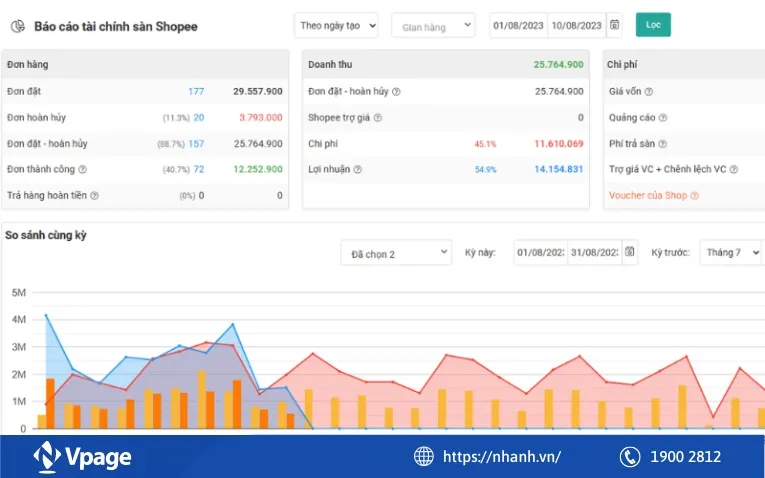Click the 10/08/2023 end date field
The height and width of the screenshot is (478, 765).
577,26
